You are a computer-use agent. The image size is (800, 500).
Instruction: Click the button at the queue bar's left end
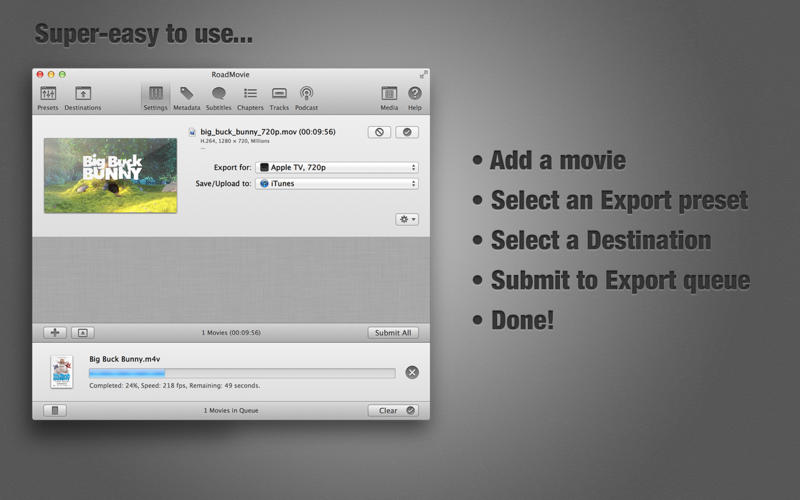click(x=55, y=410)
